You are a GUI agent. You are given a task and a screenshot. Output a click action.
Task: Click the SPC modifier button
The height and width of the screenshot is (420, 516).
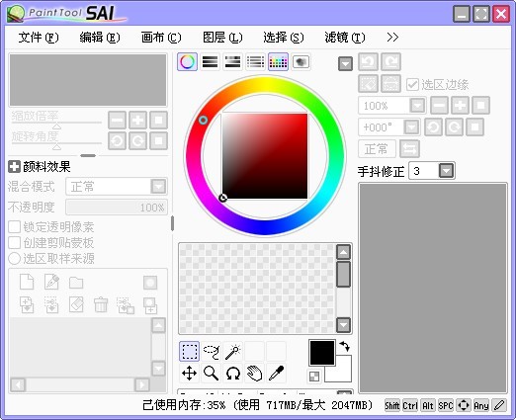[446, 405]
